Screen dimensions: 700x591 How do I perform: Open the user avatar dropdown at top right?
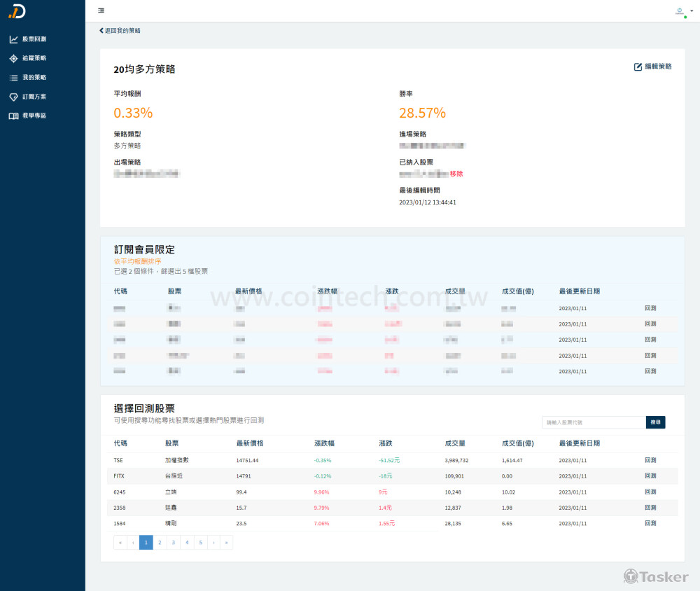[x=684, y=11]
